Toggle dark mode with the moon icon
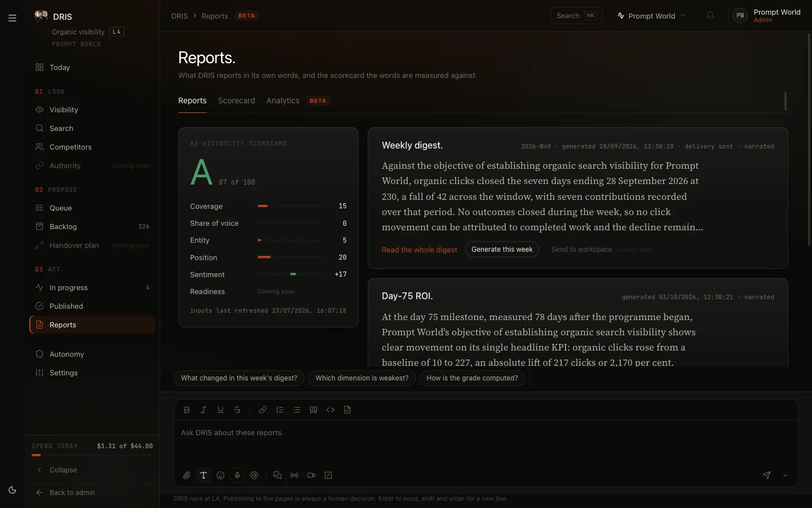Viewport: 812px width, 508px height. coord(12,490)
